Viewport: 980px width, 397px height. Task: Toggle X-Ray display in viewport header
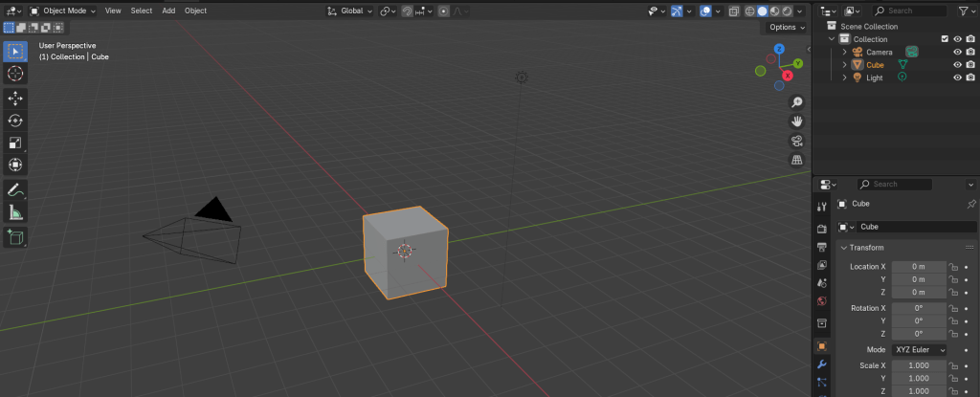[x=734, y=11]
